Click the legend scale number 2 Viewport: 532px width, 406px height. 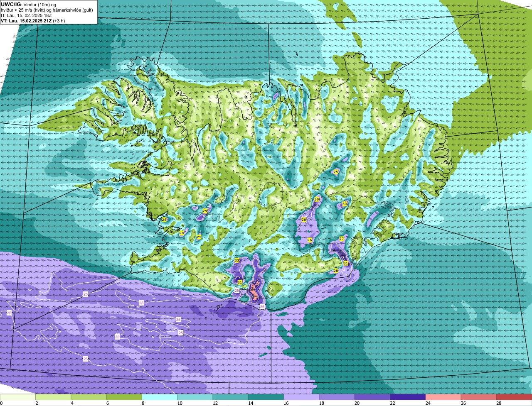pyautogui.click(x=37, y=403)
